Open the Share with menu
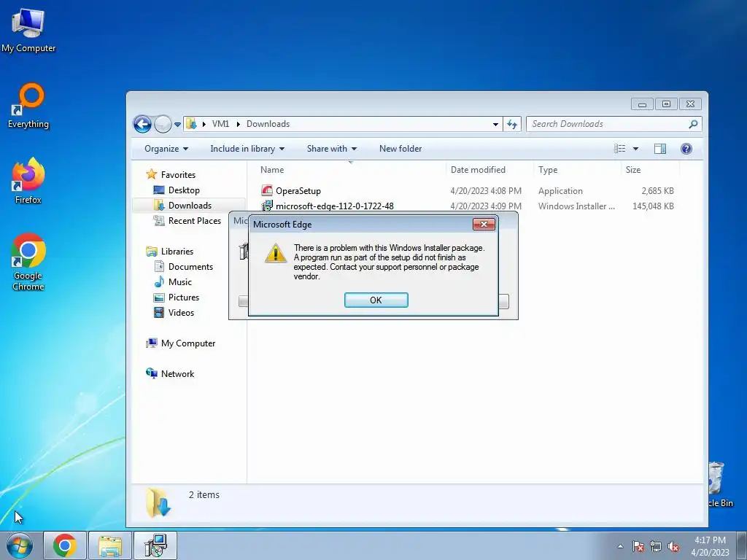This screenshot has height=560, width=747. pos(332,149)
